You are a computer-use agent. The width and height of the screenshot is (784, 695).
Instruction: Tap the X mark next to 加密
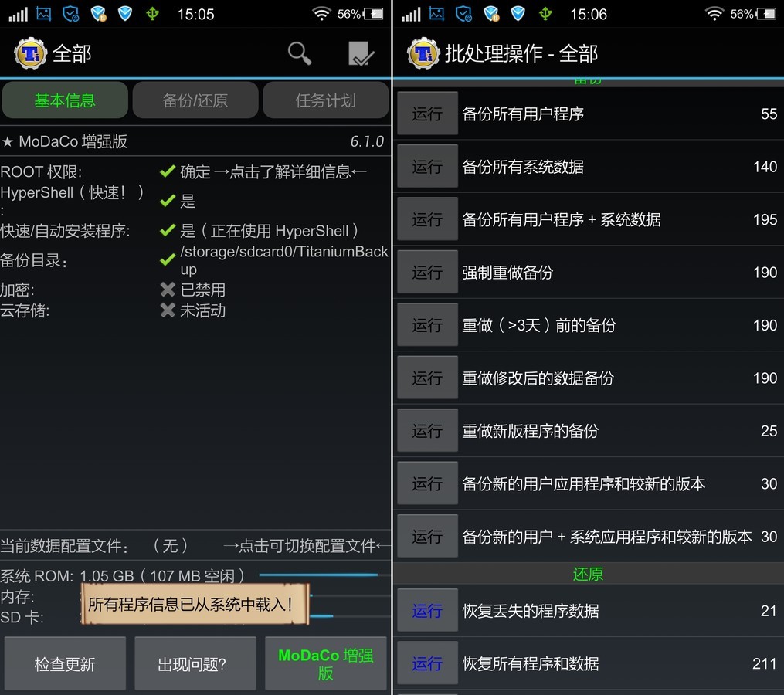[x=168, y=290]
